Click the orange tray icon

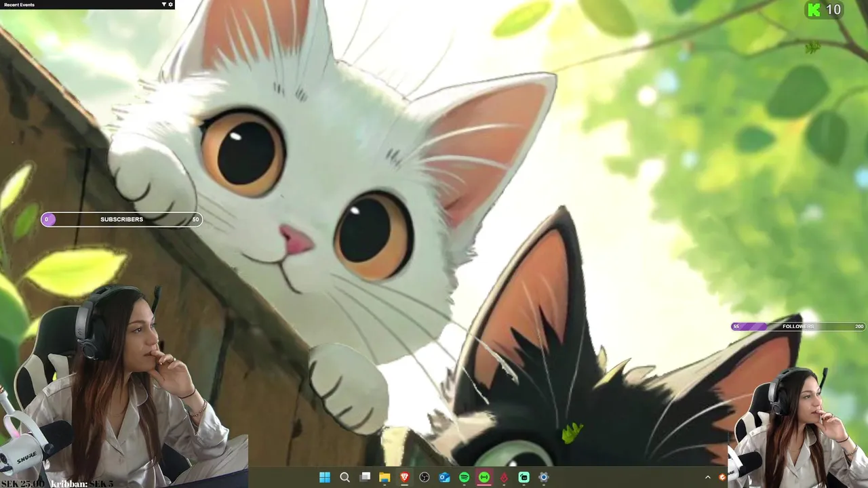pyautogui.click(x=722, y=477)
